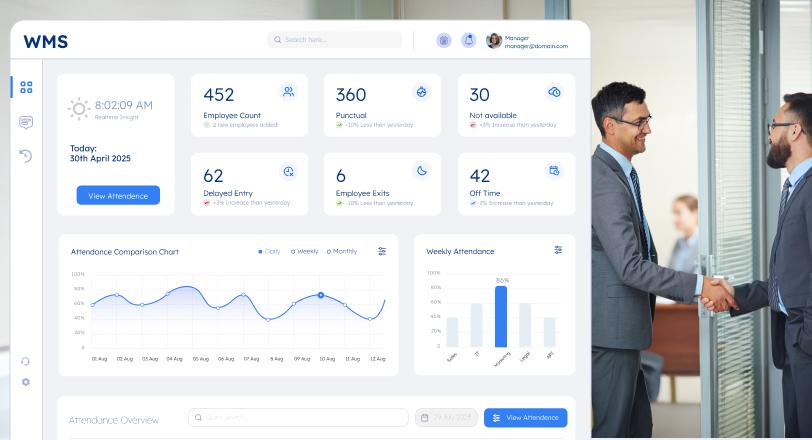Screen dimensions: 812x440
Task: Select the Monthly chart option
Action: [342, 252]
